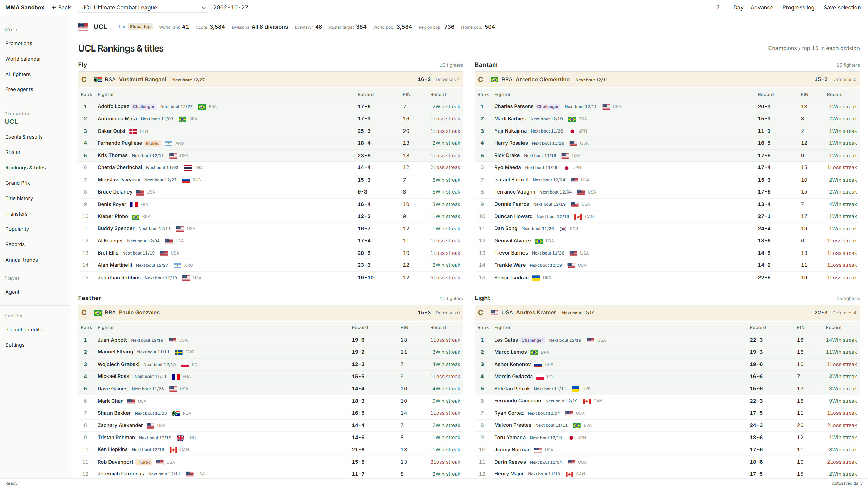The image size is (868, 488).
Task: Open the Records page
Action: 15,244
